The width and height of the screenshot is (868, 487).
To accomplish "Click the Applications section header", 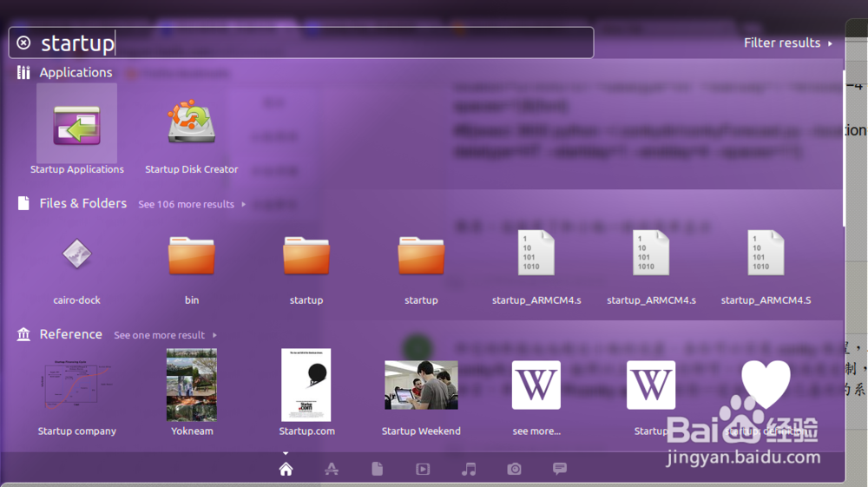I will pyautogui.click(x=76, y=73).
